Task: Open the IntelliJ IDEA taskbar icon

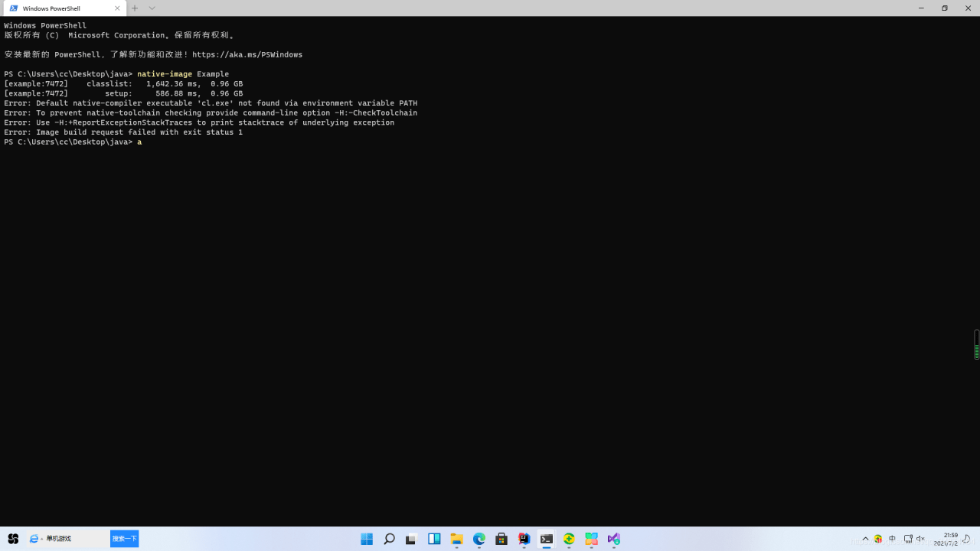Action: [x=524, y=539]
